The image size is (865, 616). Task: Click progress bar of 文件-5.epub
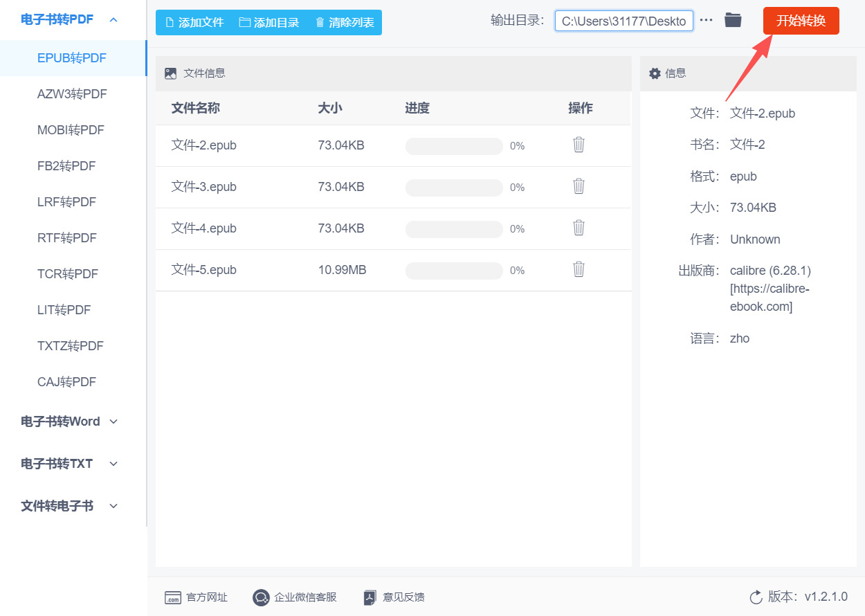click(454, 271)
